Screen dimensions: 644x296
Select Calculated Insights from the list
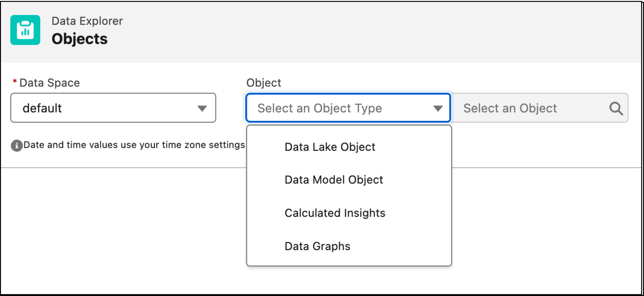point(349,213)
